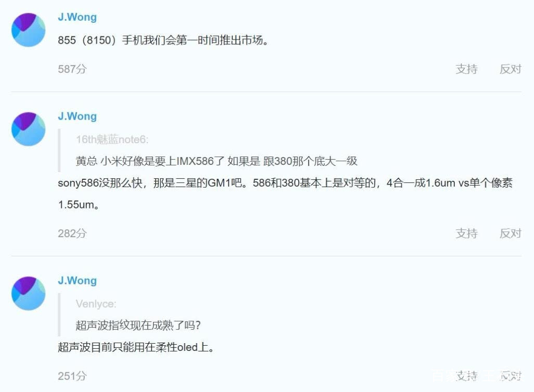Click 反对 on the 251分 comment
The image size is (534, 392).
(510, 376)
